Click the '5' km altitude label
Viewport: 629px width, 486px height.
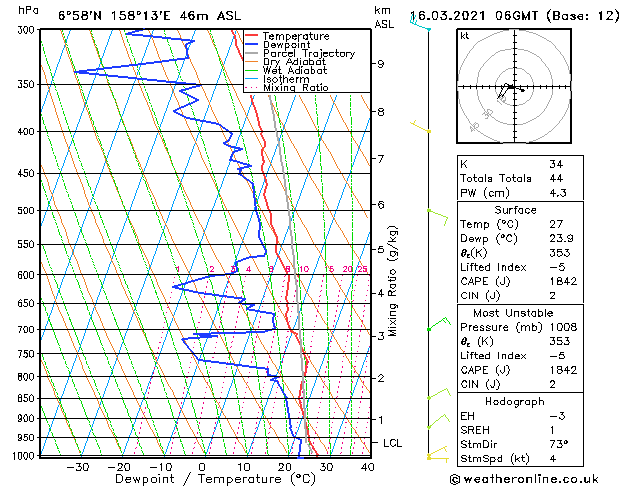point(380,249)
